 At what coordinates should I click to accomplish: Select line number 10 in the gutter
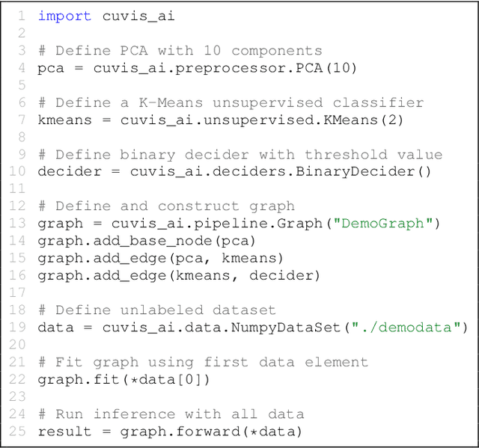tap(18, 172)
